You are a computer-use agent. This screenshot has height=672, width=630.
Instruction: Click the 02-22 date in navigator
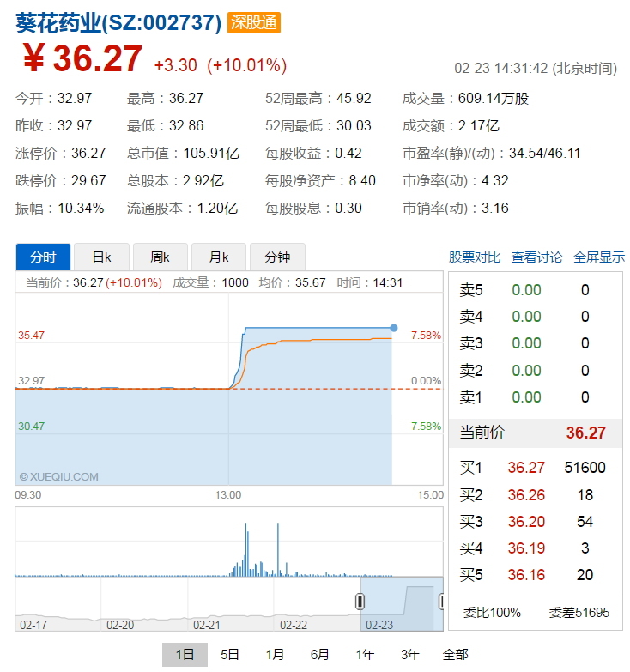tap(294, 625)
